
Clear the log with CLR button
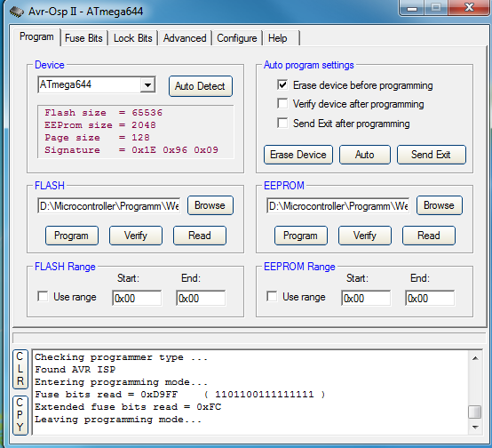pyautogui.click(x=20, y=369)
